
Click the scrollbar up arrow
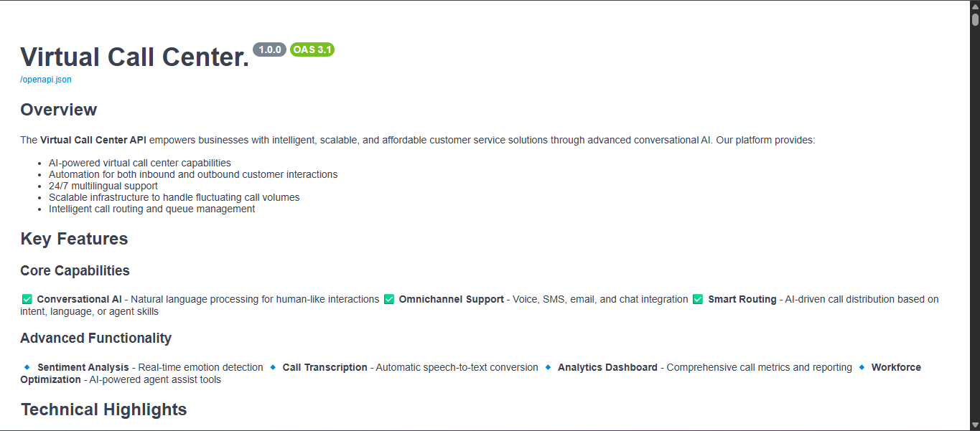[975, 5]
